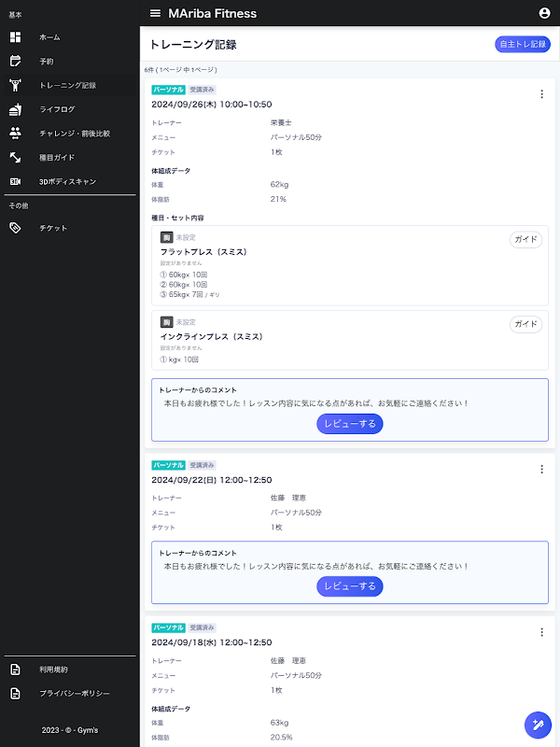Click the 20.5% body fat value

(282, 737)
